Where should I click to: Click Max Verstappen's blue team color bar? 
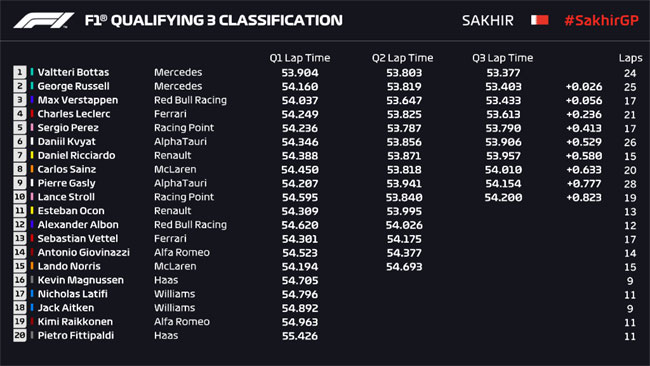point(32,100)
